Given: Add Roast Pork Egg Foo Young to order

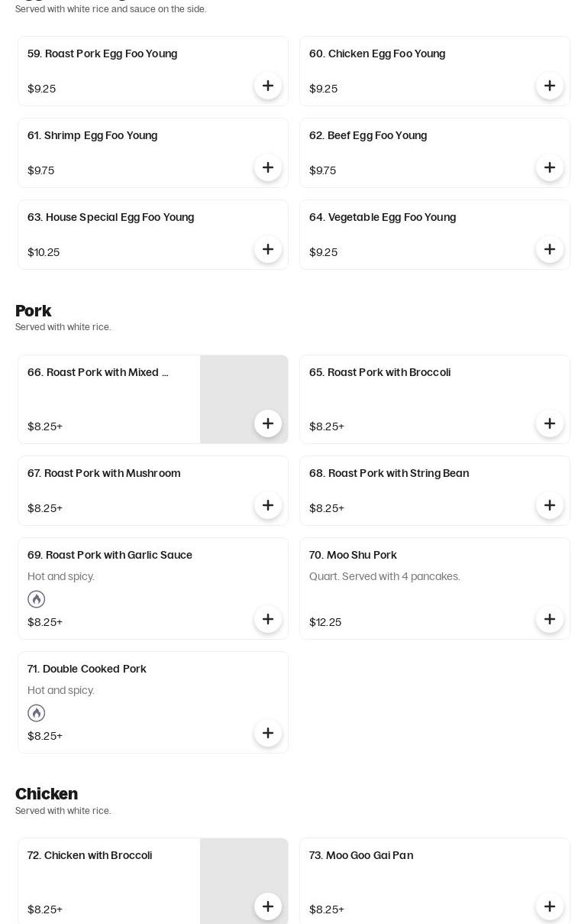Looking at the screenshot, I should [268, 86].
